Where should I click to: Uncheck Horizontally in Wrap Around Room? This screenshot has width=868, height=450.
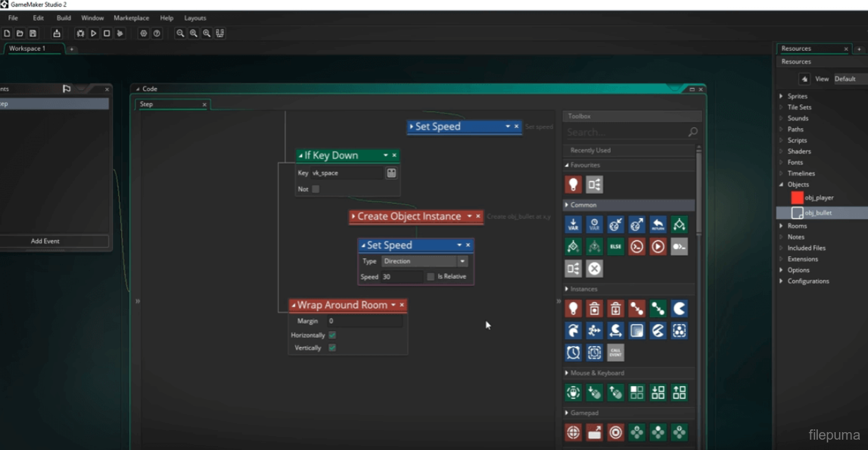[332, 335]
